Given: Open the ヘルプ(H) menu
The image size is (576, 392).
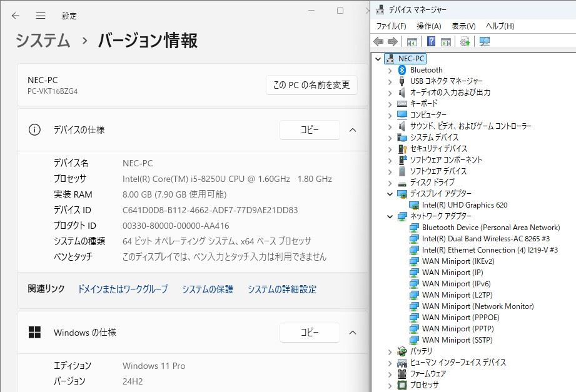Looking at the screenshot, I should pos(500,26).
